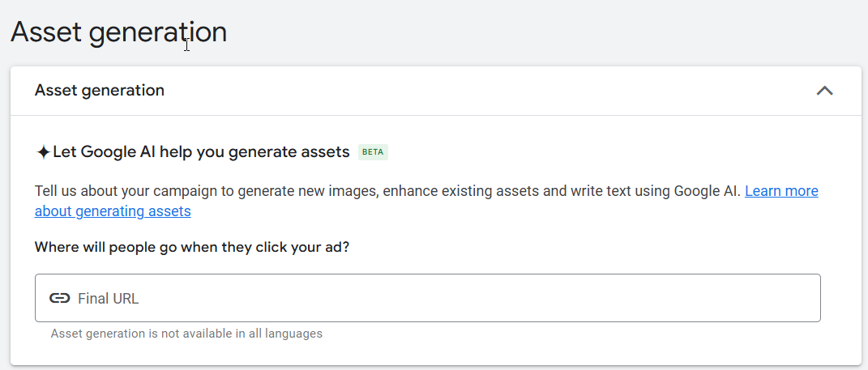Focus the Final URL input field
This screenshot has height=370, width=868.
click(x=427, y=298)
